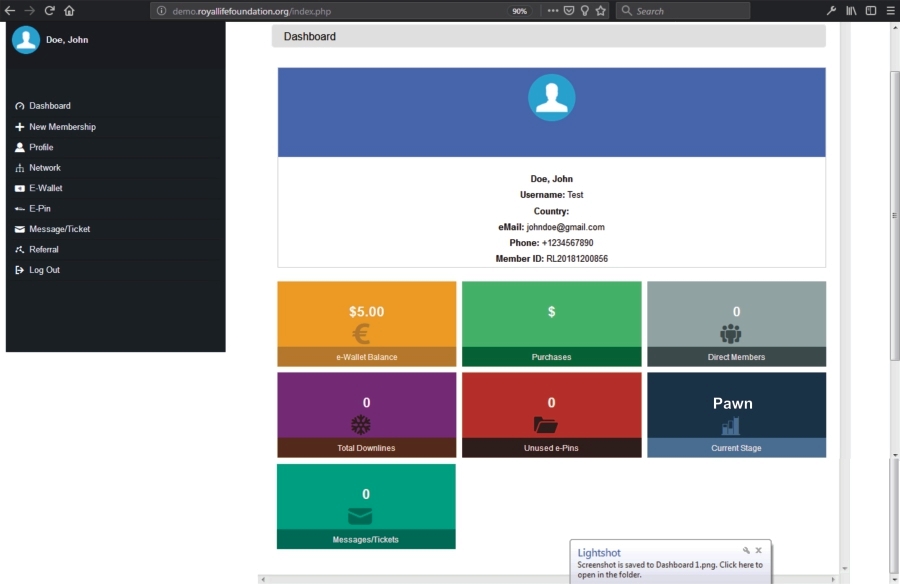
Task: Open the Dashboard sidebar menu item
Action: [x=49, y=106]
